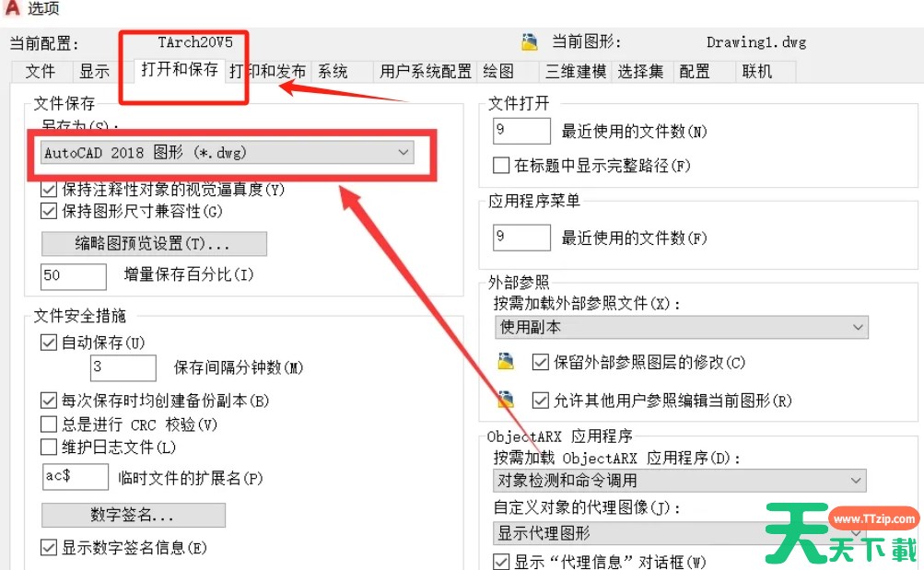
Task: Open the 用户系统配置 tab
Action: tap(426, 71)
